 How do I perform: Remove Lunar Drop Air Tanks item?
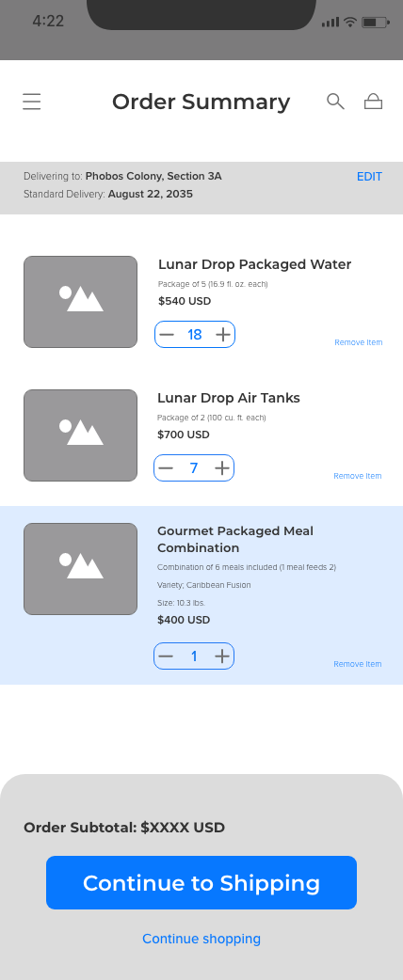pos(357,476)
